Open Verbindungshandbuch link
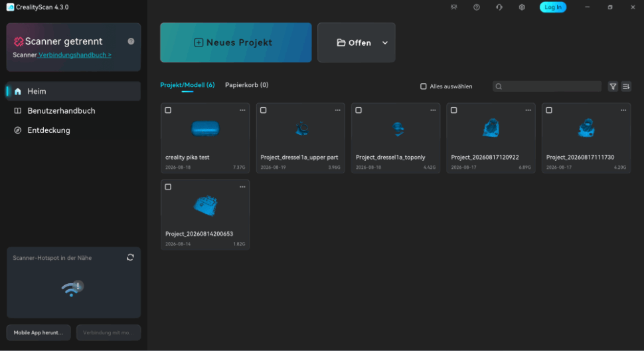The height and width of the screenshot is (351, 644). pos(74,55)
